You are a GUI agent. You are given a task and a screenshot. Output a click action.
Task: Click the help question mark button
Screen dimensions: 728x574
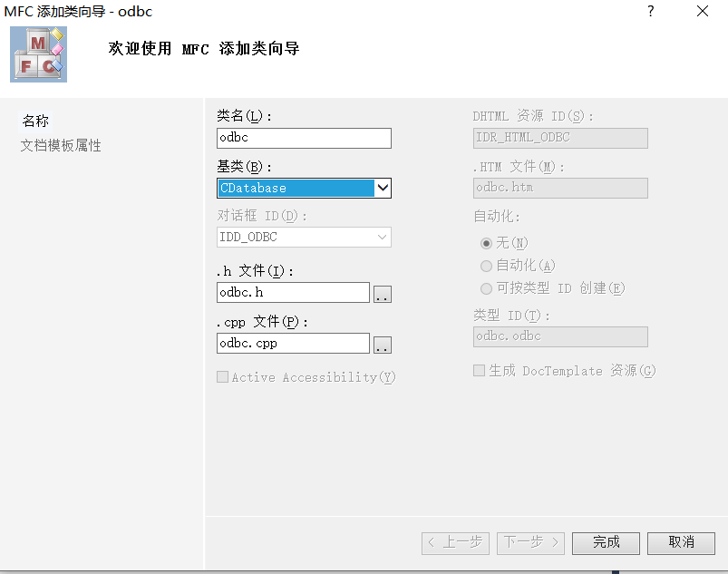pyautogui.click(x=651, y=11)
